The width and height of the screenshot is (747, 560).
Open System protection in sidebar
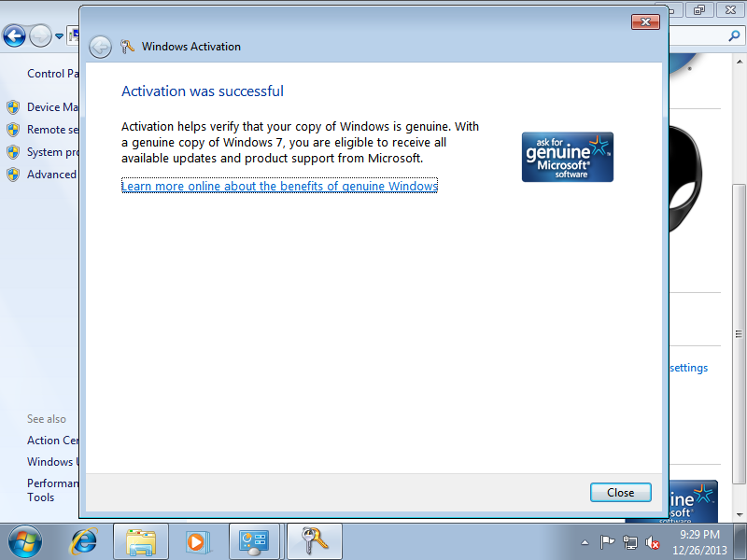(x=52, y=152)
